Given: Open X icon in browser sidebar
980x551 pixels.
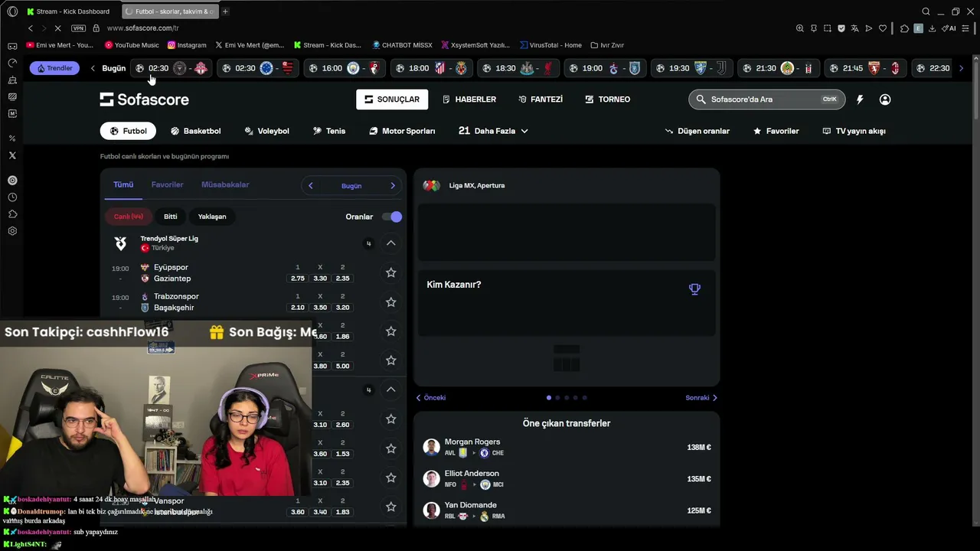Looking at the screenshot, I should pos(12,155).
